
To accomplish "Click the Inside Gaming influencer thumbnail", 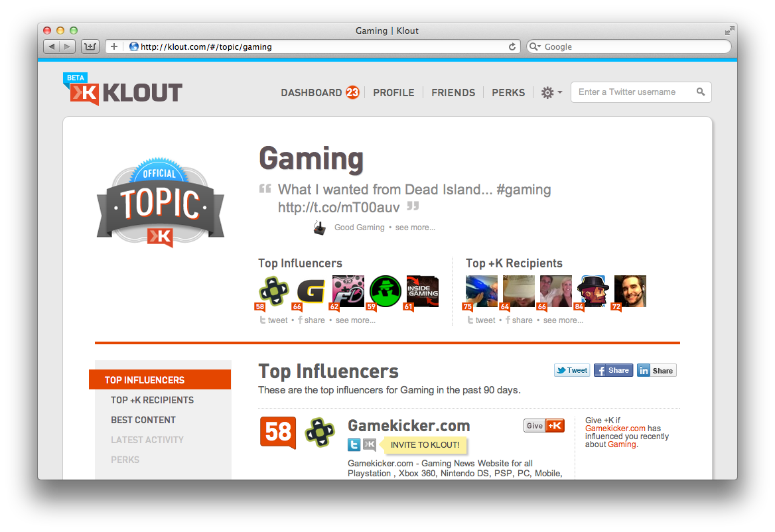I will click(x=422, y=291).
